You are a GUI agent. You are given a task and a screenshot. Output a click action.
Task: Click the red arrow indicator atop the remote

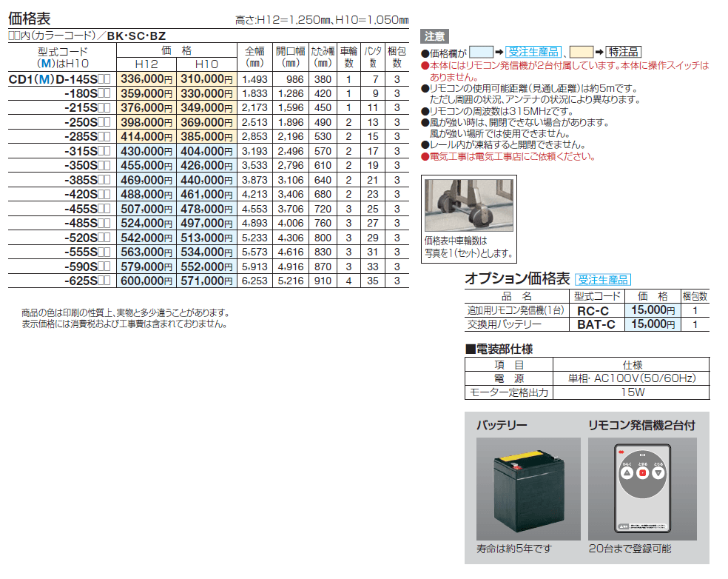coord(621,452)
